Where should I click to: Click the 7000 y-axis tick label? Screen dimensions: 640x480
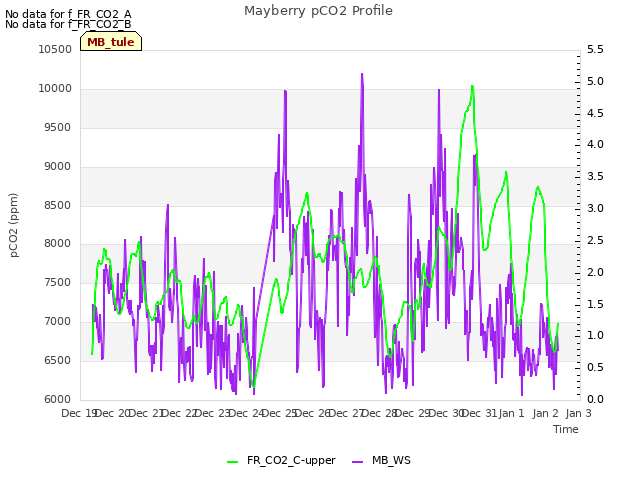[x=58, y=322]
